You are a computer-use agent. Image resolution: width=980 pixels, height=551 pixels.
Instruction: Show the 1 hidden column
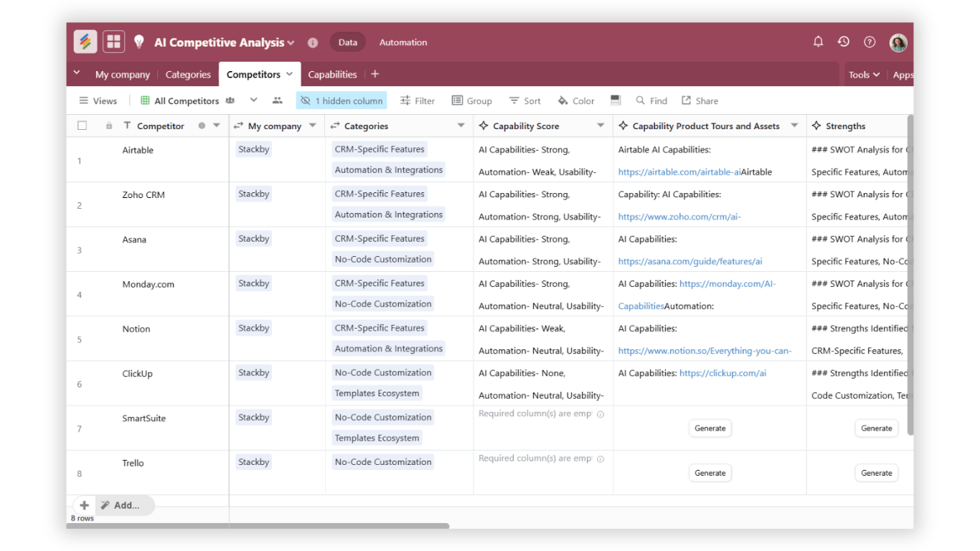pyautogui.click(x=341, y=101)
